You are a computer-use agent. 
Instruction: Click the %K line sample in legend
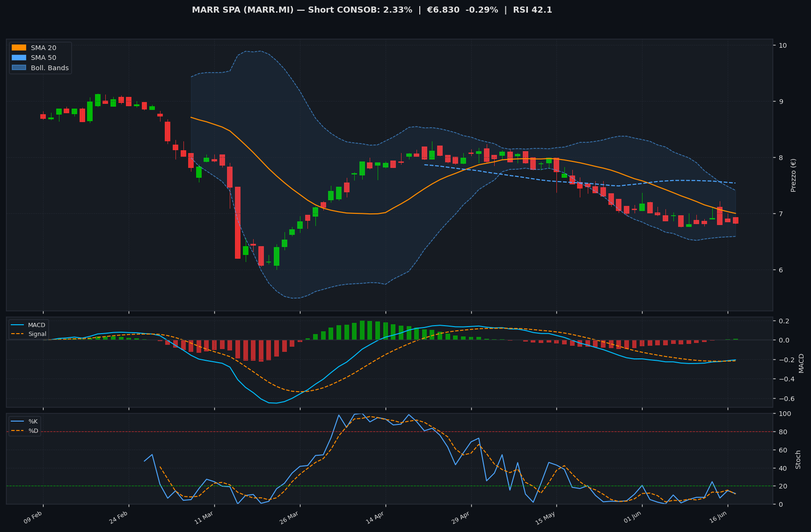18,422
